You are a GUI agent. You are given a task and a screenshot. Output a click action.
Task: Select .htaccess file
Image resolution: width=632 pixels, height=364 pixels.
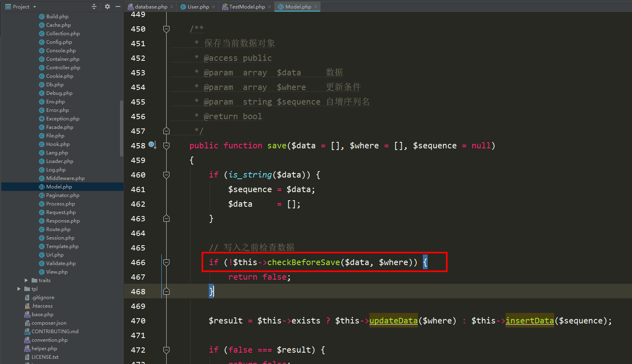click(x=42, y=306)
